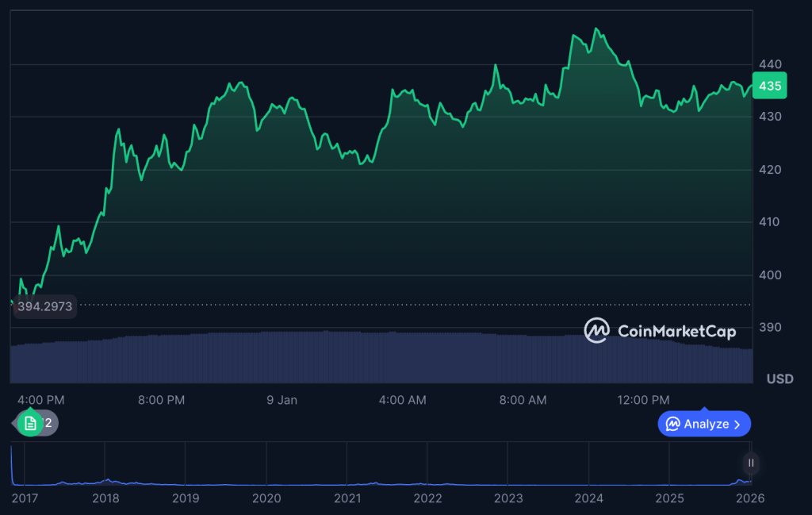Image resolution: width=812 pixels, height=515 pixels.
Task: Click the 440 price axis label
Action: click(769, 64)
